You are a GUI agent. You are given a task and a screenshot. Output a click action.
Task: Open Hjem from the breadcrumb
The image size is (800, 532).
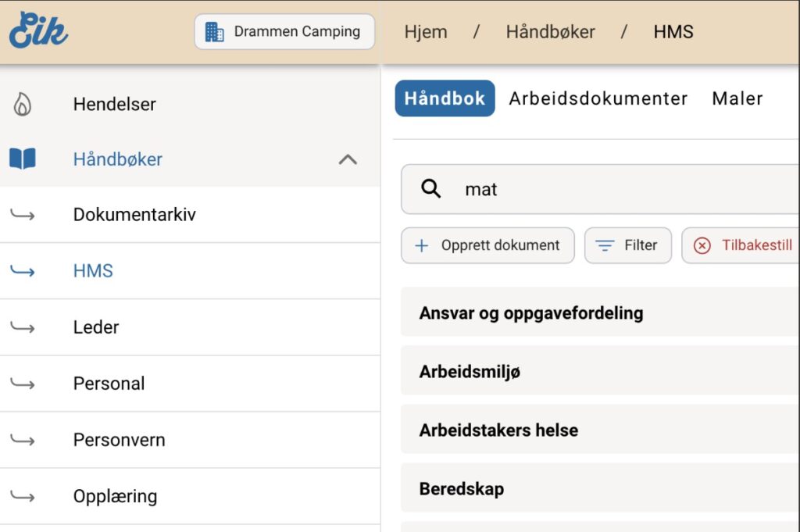(x=425, y=32)
